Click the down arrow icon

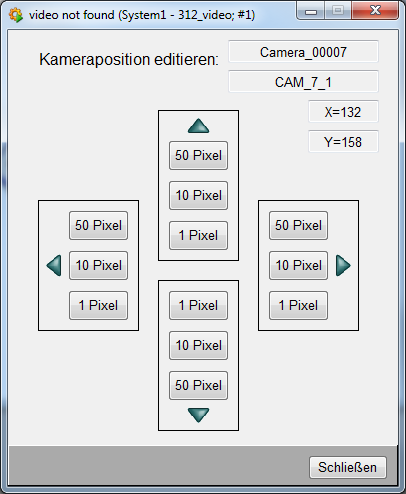(x=198, y=415)
